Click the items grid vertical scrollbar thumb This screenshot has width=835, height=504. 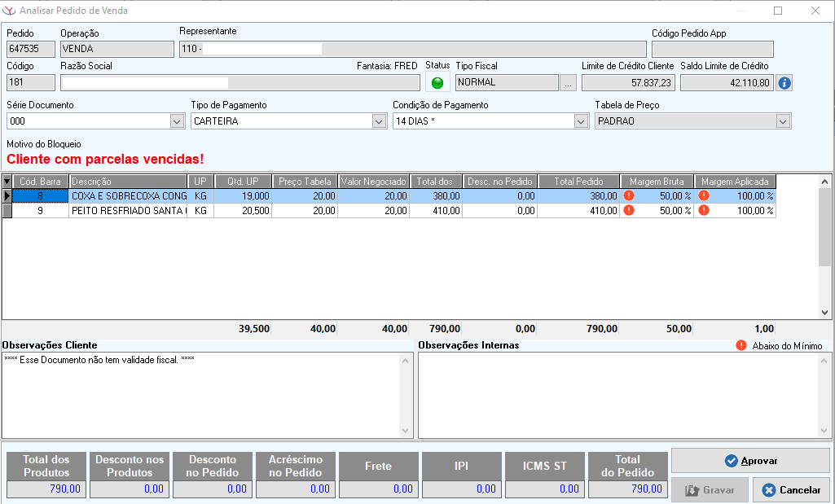point(824,226)
